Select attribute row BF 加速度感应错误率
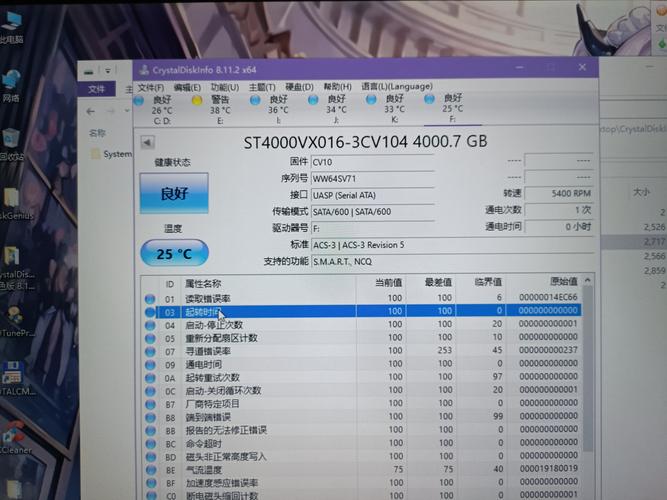The image size is (667, 500). pyautogui.click(x=362, y=483)
